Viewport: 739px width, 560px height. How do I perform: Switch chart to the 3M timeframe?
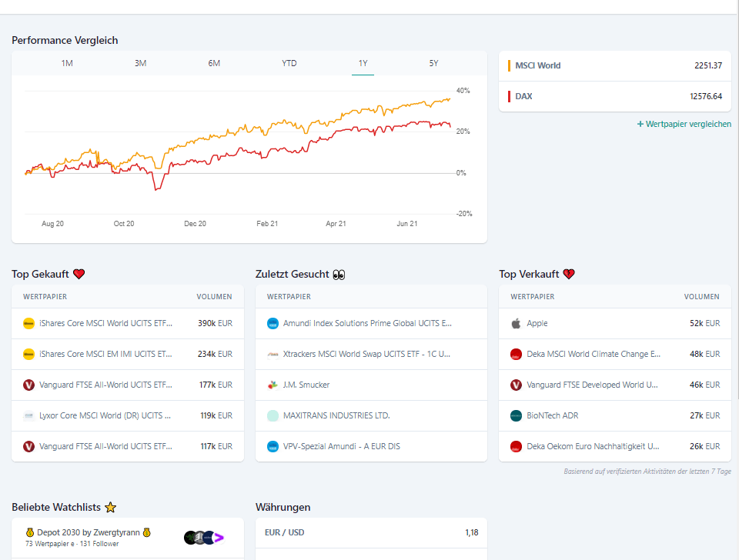140,63
